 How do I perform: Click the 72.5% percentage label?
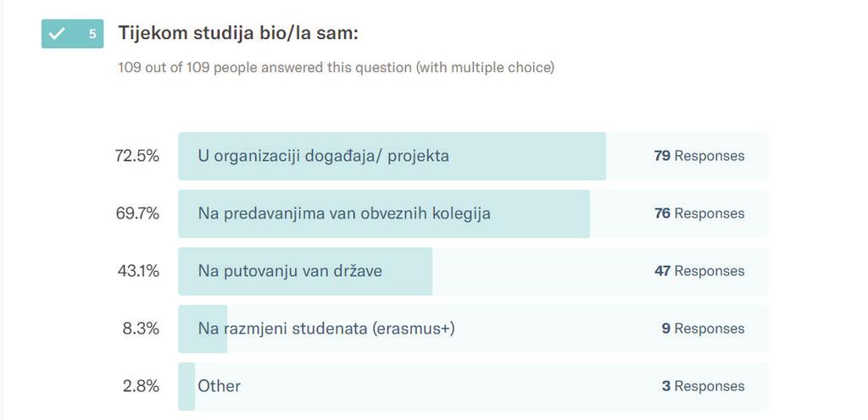click(x=137, y=156)
